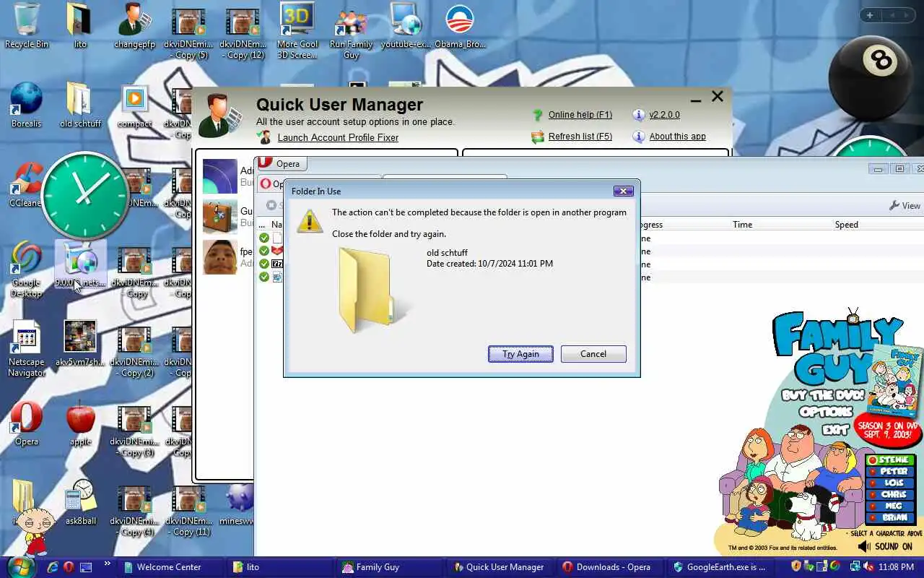Select the changepfp desktop icon
Viewport: 924px width, 578px height.
tap(134, 25)
